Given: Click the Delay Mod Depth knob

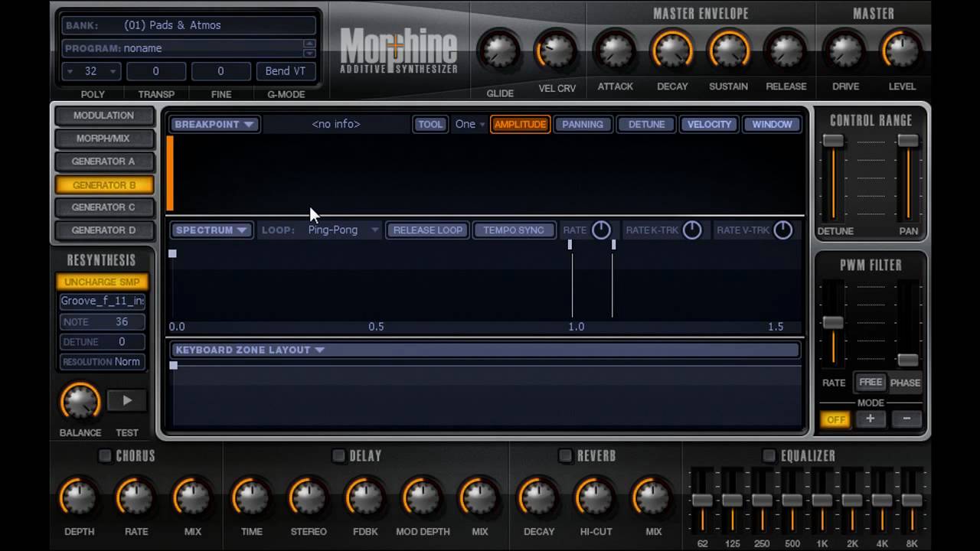Looking at the screenshot, I should (x=423, y=497).
